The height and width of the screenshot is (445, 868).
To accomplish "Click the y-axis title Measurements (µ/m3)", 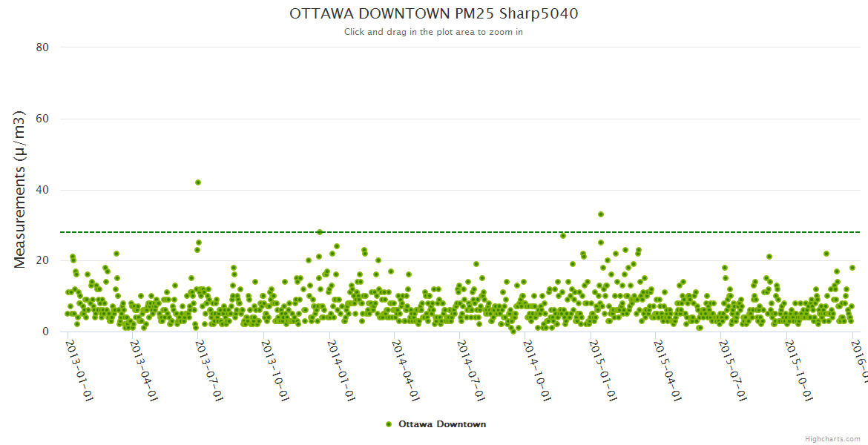I will pos(20,189).
